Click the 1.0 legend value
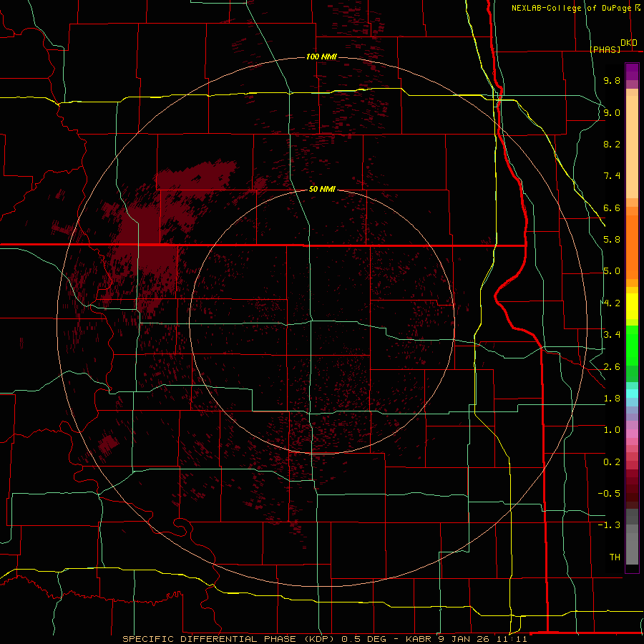This screenshot has width=644, height=644. (612, 430)
